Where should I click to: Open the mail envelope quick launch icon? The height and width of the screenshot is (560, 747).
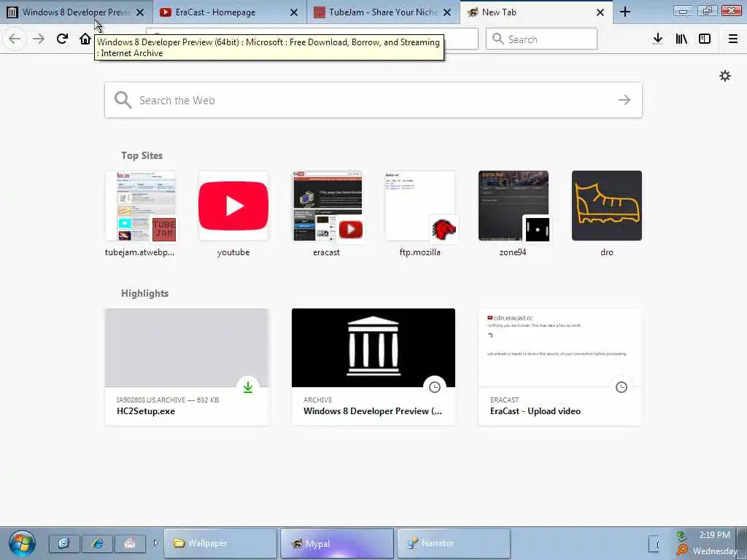[130, 543]
